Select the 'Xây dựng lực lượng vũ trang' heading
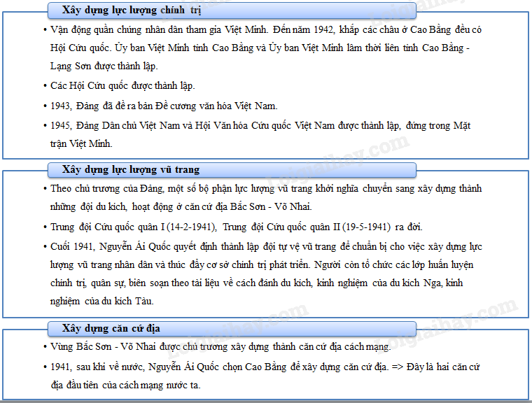This screenshot has height=403, width=532. (131, 169)
